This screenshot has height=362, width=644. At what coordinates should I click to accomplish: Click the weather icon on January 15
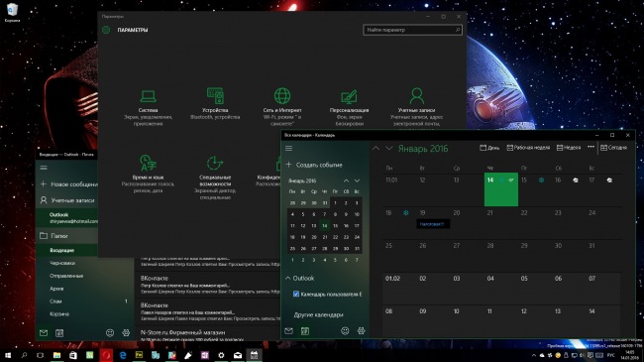coord(541,181)
